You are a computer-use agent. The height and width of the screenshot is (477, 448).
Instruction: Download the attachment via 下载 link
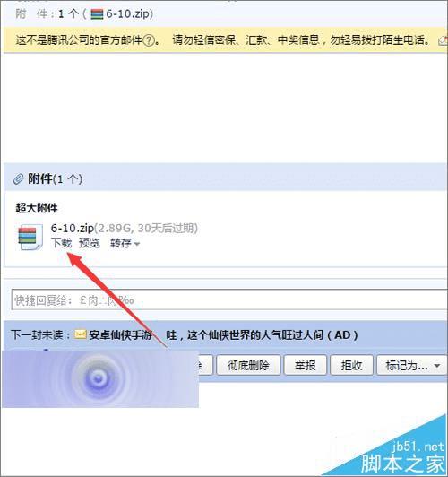pos(61,243)
